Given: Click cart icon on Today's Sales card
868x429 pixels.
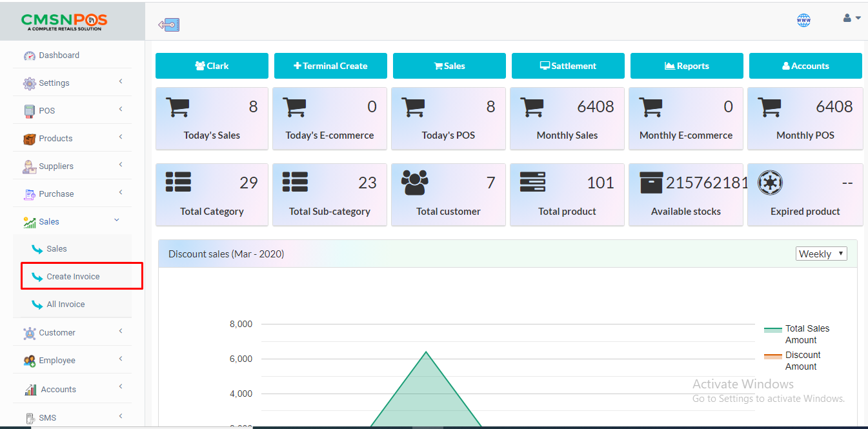Looking at the screenshot, I should pyautogui.click(x=177, y=107).
